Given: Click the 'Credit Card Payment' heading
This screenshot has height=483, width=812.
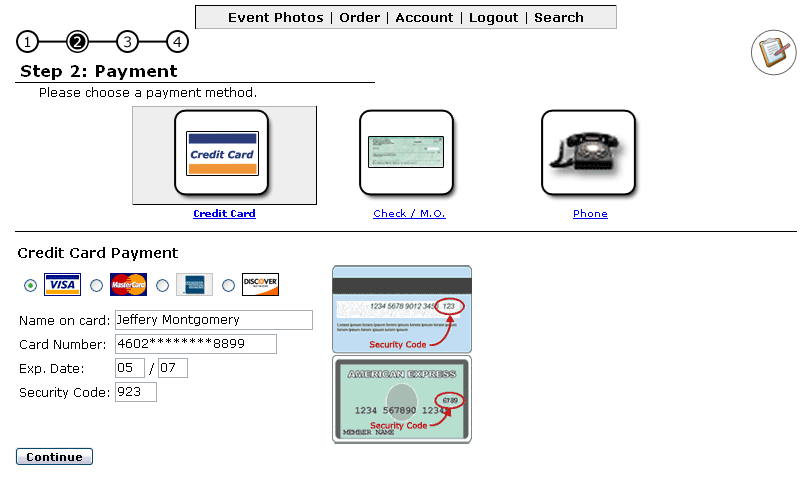Looking at the screenshot, I should coord(97,253).
